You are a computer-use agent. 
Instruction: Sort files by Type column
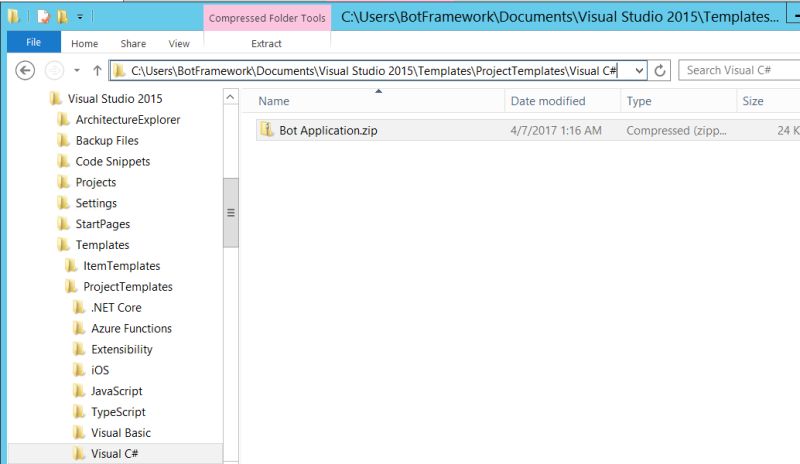tap(639, 101)
